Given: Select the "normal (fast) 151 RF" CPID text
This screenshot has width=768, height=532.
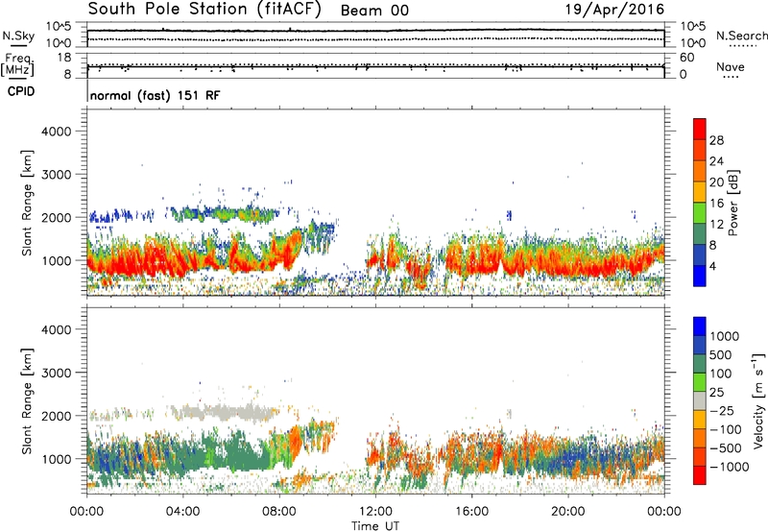Looking at the screenshot, I should 156,95.
